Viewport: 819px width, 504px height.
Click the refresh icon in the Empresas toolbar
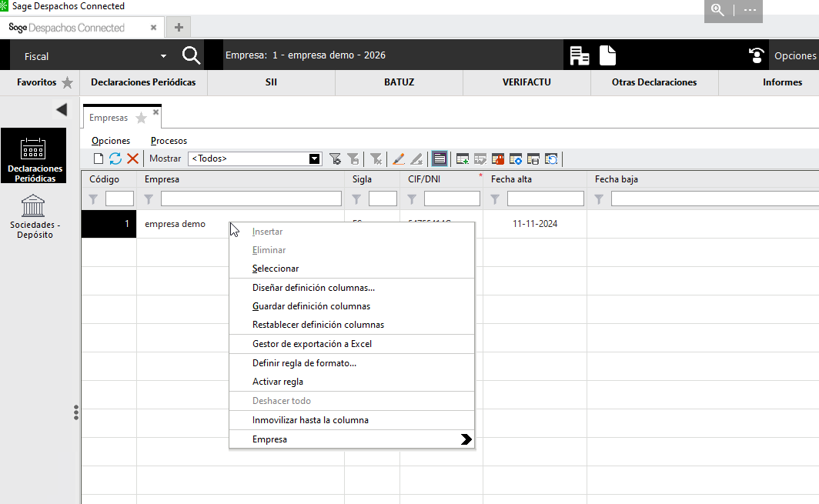coord(115,159)
